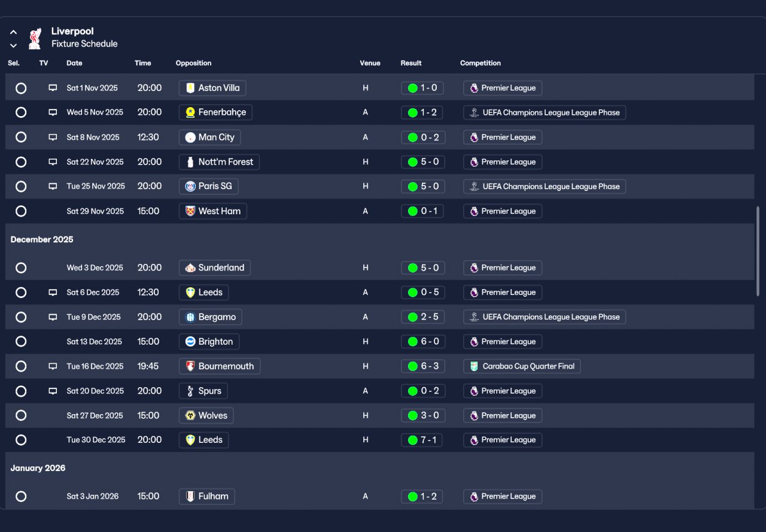
Task: Click the Fenerbahçe club badge
Action: 190,113
